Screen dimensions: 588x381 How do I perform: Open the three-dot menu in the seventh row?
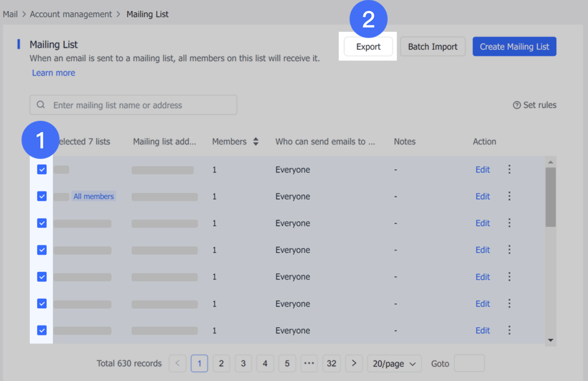509,330
